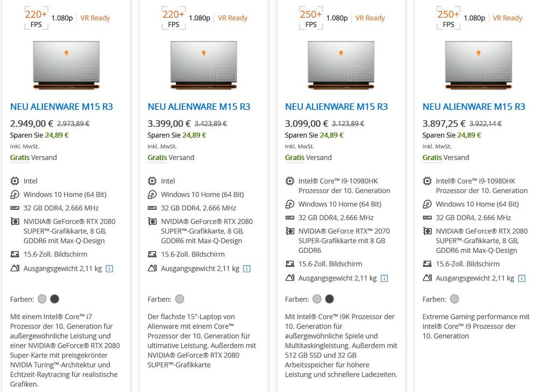Select the dark color swatch in the first card
The height and width of the screenshot is (392, 539).
(x=54, y=299)
